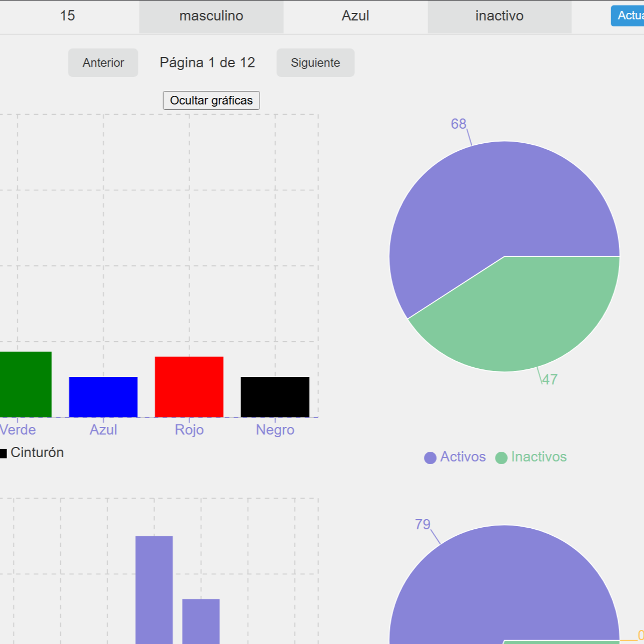The image size is (644, 644).
Task: Click "Siguiente" to view the next page
Action: pyautogui.click(x=315, y=62)
